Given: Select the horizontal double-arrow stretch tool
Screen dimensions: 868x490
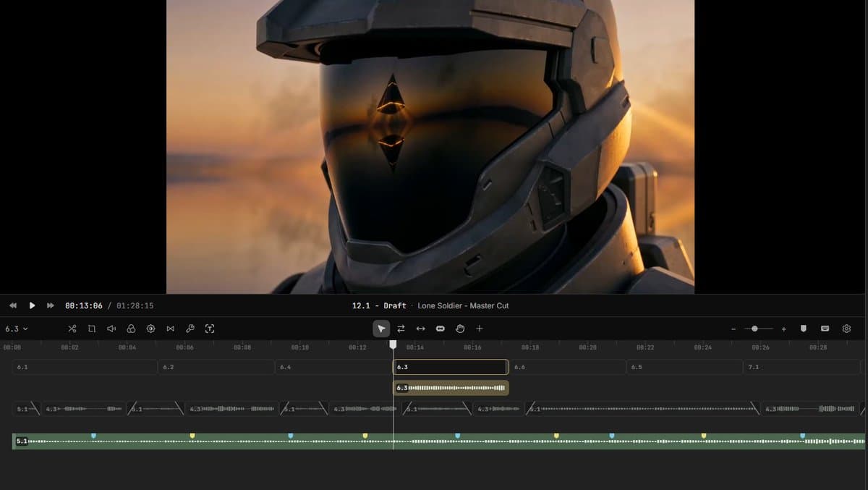Looking at the screenshot, I should coord(420,329).
